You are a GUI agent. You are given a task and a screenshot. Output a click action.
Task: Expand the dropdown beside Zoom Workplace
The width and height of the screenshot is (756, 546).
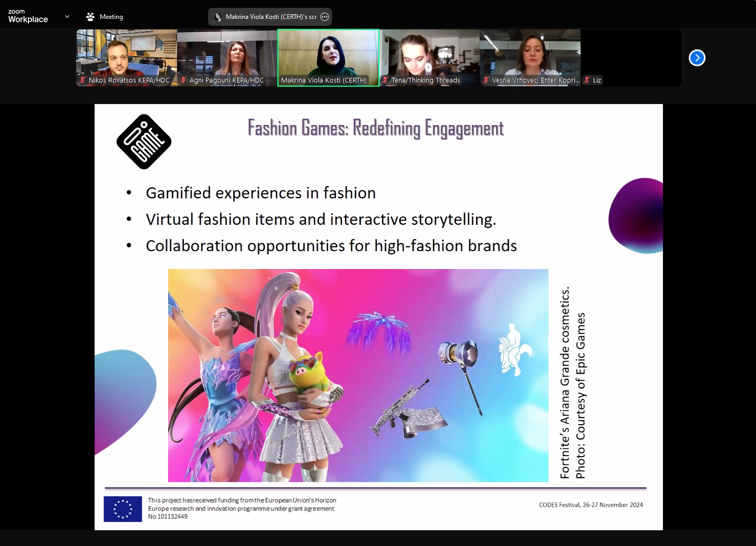point(67,17)
